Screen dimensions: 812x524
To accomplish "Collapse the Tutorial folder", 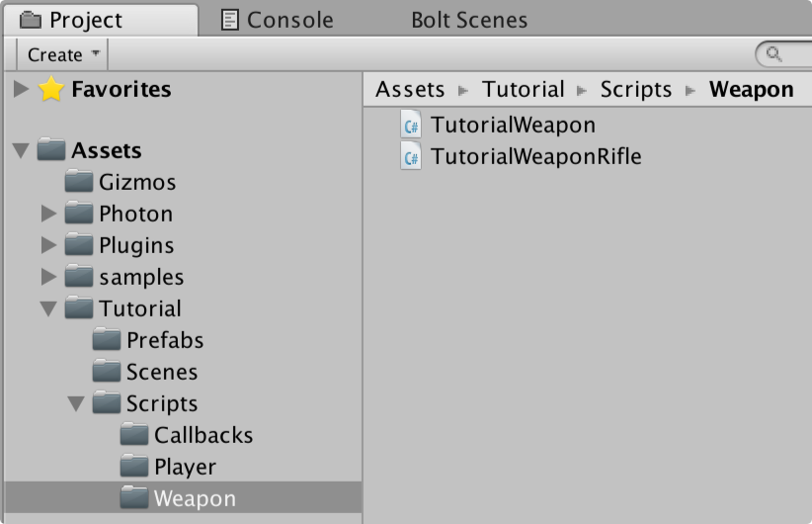I will [48, 308].
